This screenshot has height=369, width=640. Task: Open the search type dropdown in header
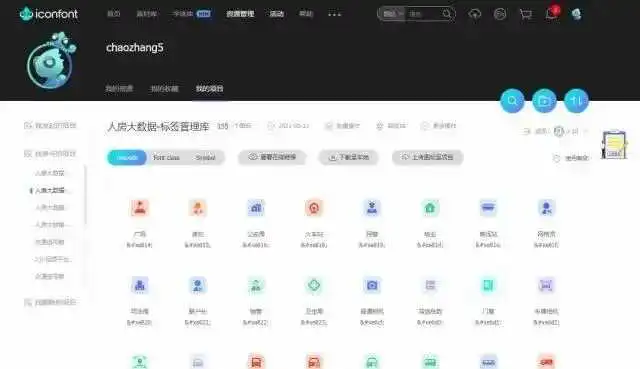tap(393, 14)
